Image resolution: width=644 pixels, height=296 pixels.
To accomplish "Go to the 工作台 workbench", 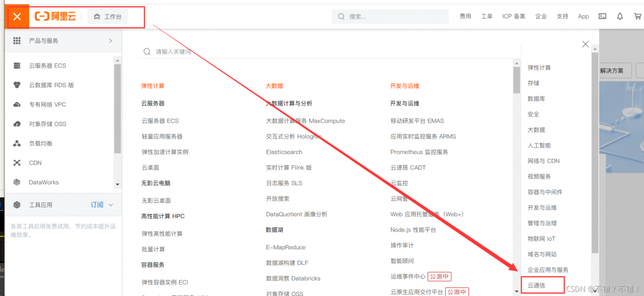I will coord(108,17).
